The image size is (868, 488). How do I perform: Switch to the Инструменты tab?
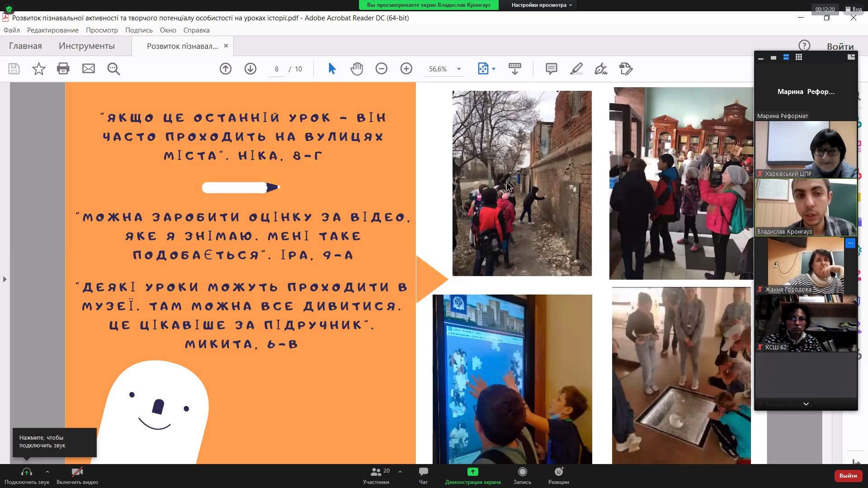point(86,46)
